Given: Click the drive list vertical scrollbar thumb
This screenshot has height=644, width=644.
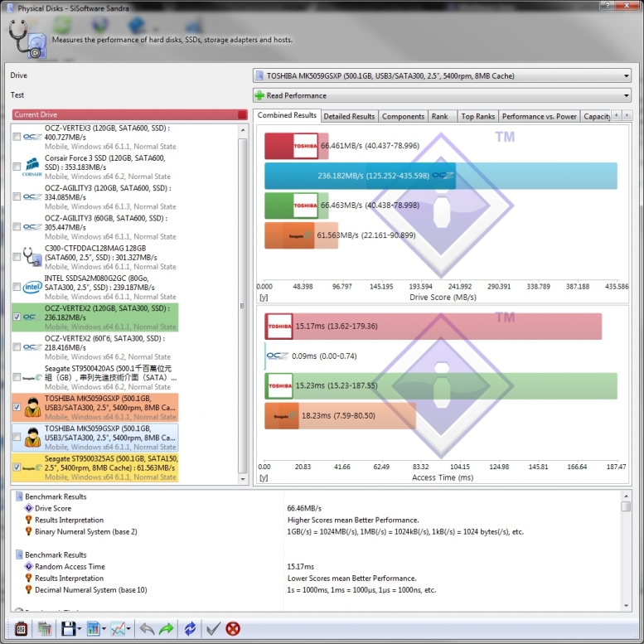Looking at the screenshot, I should point(243,306).
